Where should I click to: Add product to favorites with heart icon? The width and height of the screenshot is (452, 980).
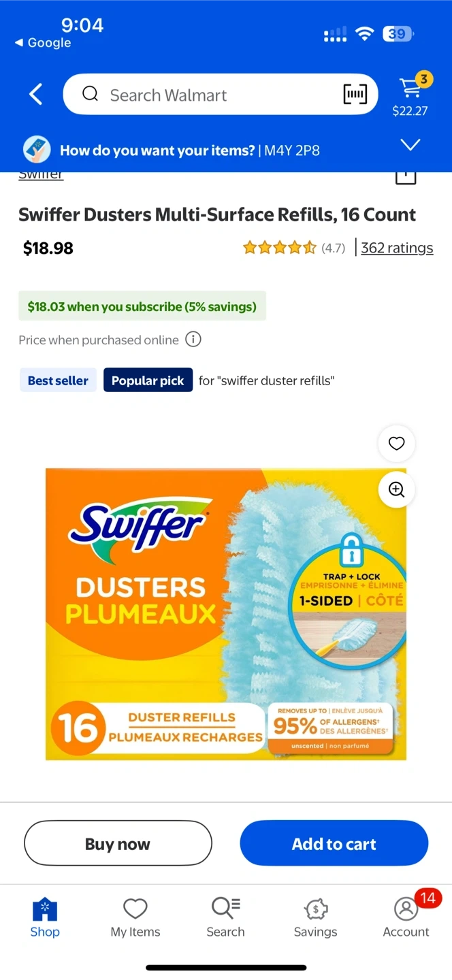396,444
